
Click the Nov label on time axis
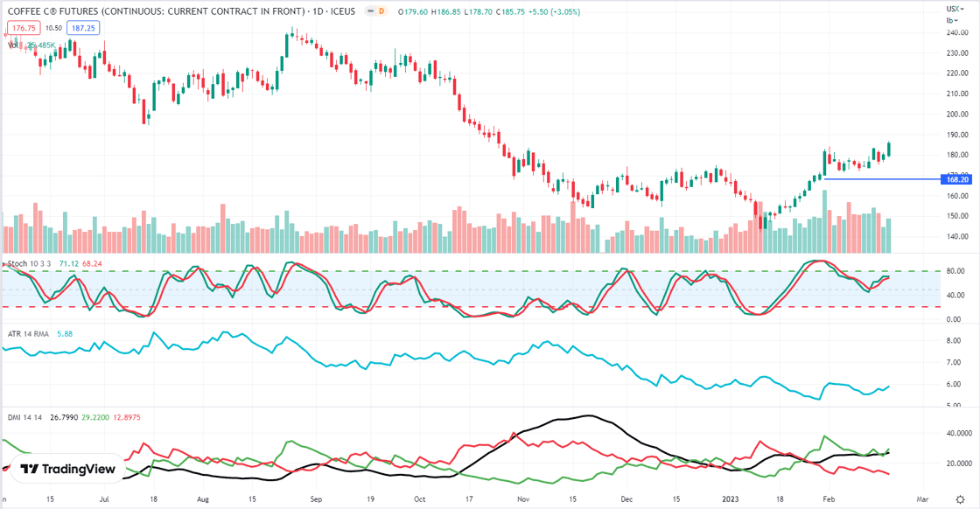(x=523, y=499)
